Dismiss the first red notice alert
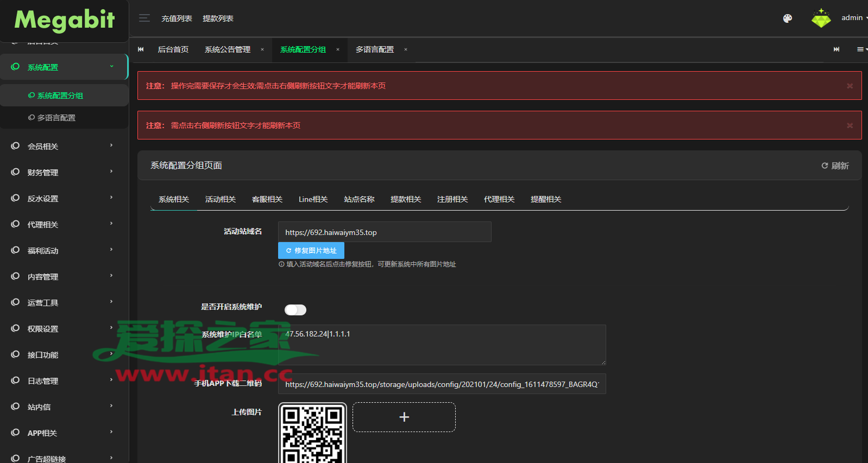This screenshot has height=463, width=868. (850, 86)
